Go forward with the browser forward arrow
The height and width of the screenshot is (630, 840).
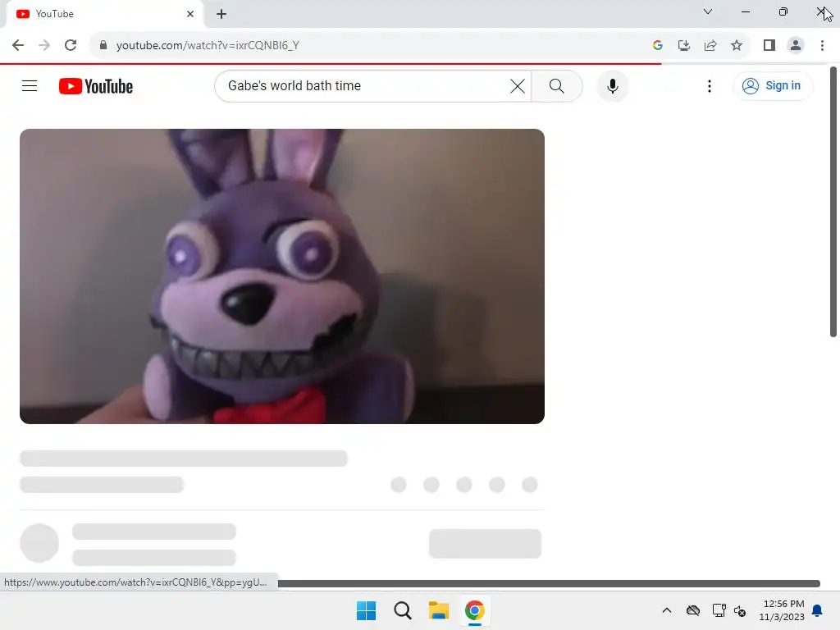coord(44,46)
